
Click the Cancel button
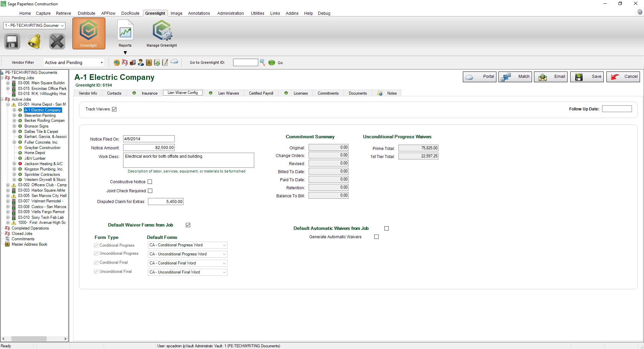point(623,77)
